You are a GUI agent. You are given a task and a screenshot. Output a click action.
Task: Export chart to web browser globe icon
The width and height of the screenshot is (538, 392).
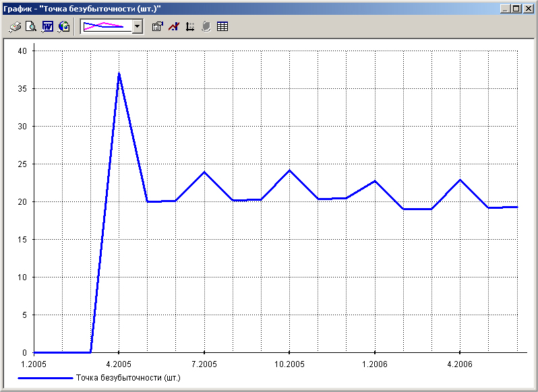(x=64, y=27)
